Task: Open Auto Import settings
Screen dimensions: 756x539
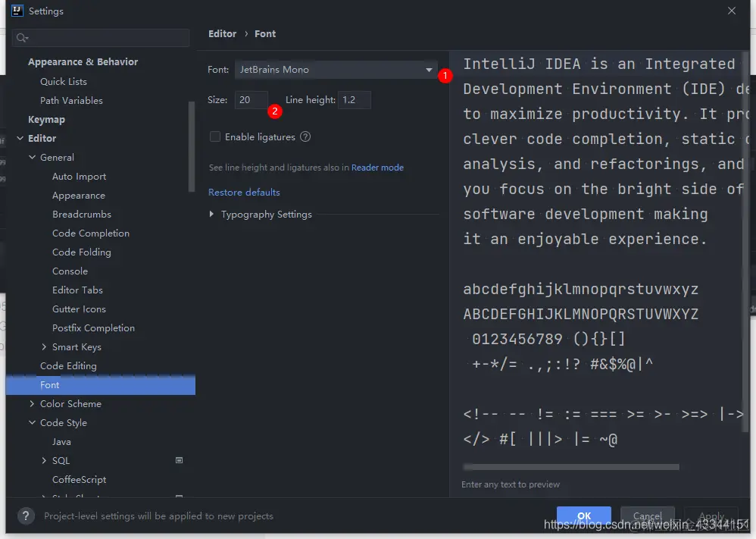Action: [79, 176]
